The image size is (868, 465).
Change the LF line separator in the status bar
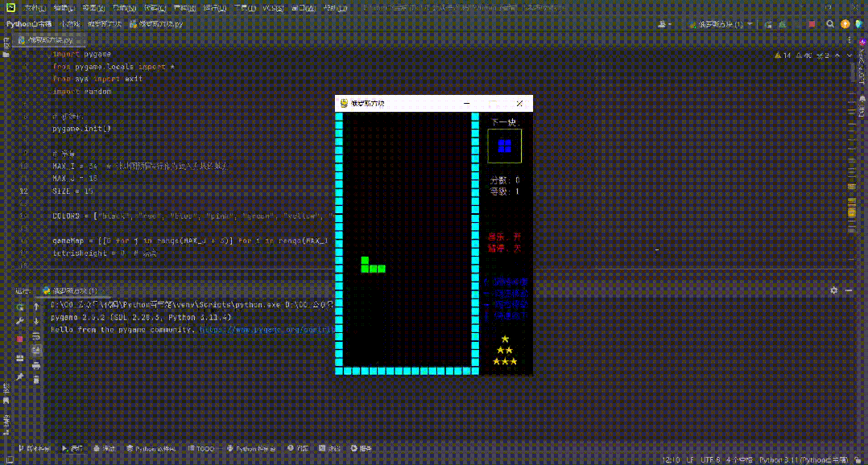[690, 460]
